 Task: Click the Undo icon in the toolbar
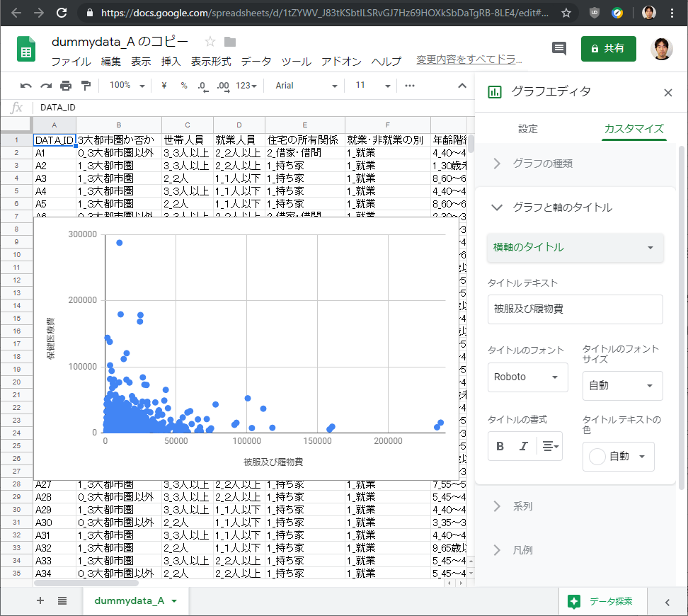click(x=26, y=85)
